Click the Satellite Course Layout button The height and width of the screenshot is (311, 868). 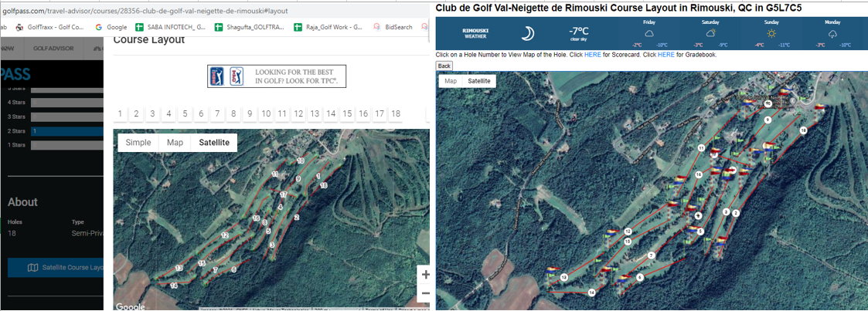[x=56, y=268]
